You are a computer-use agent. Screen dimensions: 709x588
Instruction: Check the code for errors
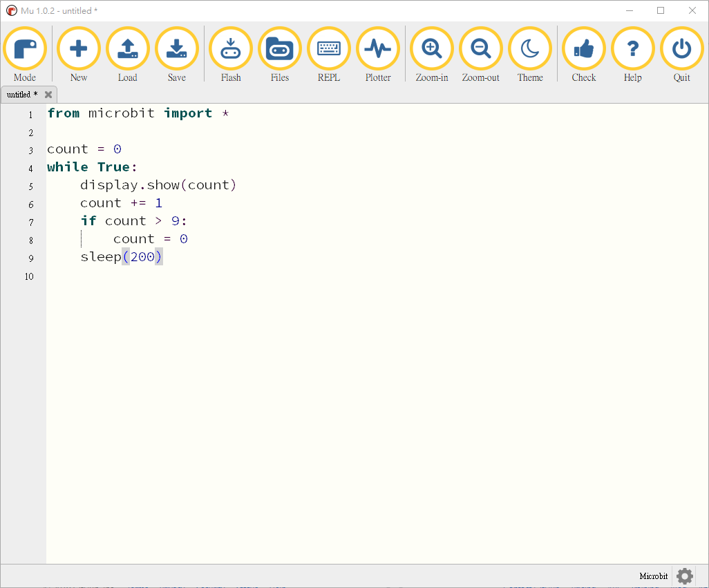click(x=584, y=49)
